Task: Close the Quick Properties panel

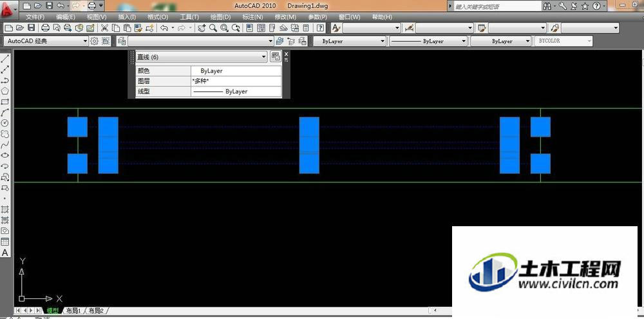Action: click(287, 53)
